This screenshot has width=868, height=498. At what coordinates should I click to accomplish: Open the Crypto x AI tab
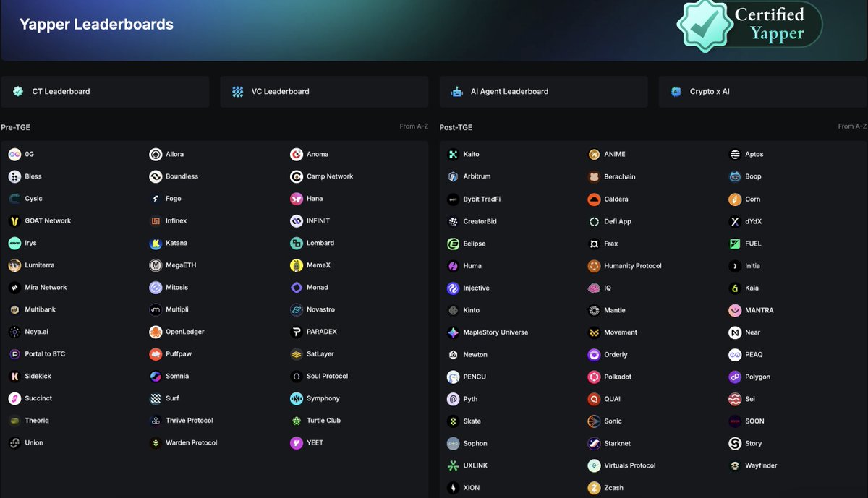pos(763,92)
